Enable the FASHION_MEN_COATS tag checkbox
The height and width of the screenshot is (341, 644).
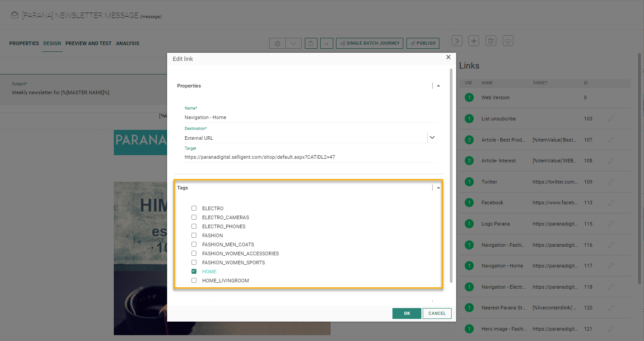194,244
